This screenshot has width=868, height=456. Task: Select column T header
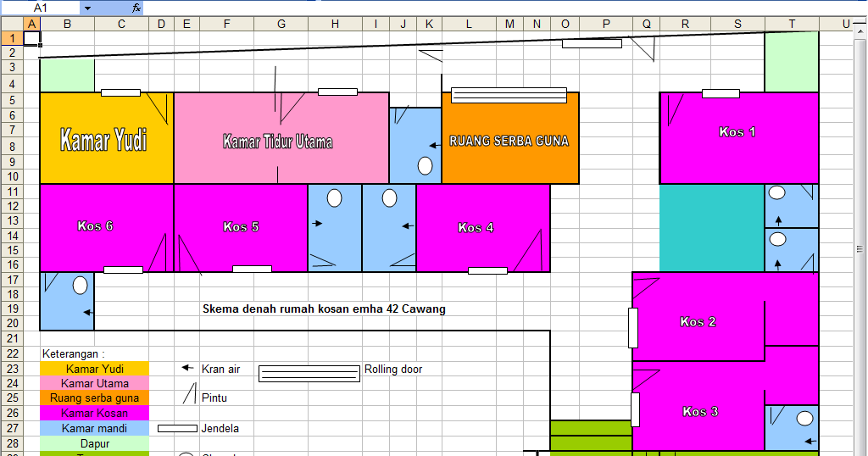pyautogui.click(x=792, y=24)
